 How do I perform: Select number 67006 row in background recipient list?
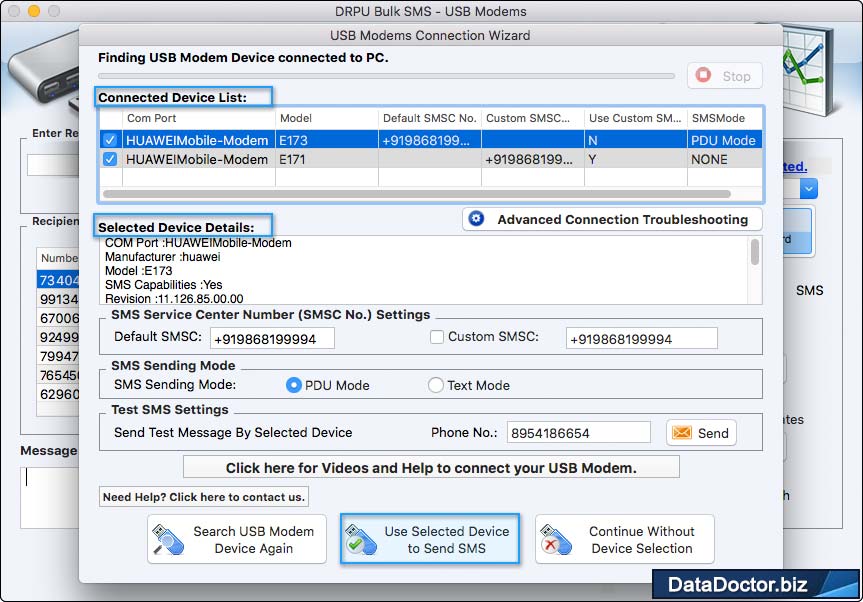58,318
